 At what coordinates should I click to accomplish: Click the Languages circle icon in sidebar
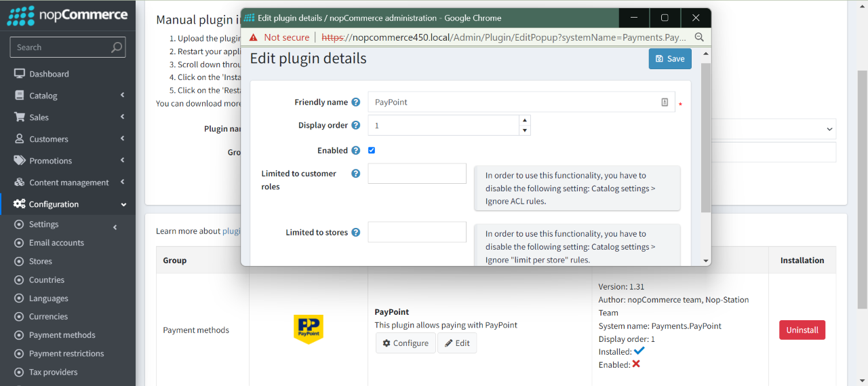click(19, 298)
